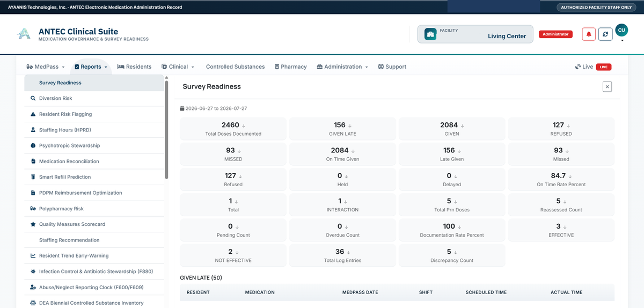Click the Polypharmacy Risk pills icon
The image size is (644, 308).
coord(33,209)
